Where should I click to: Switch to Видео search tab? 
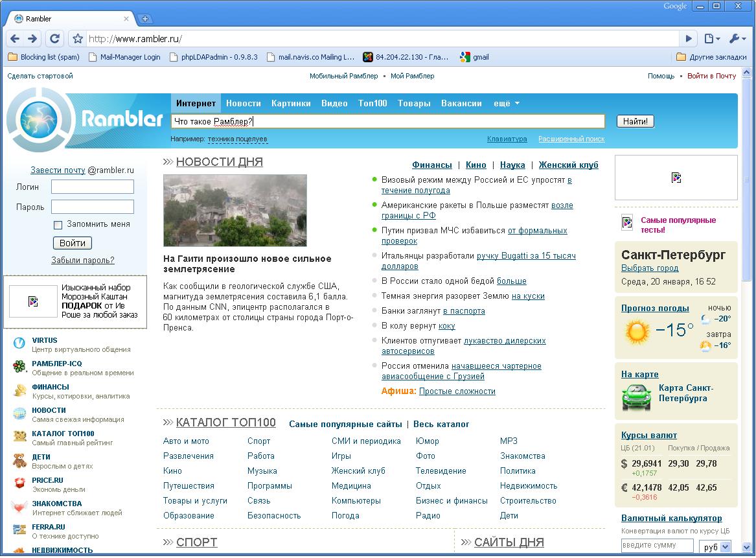point(334,103)
